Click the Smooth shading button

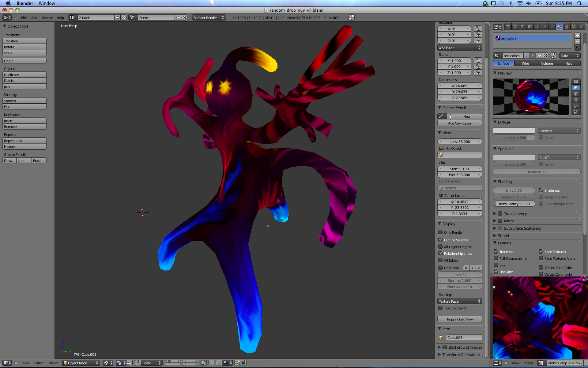tap(24, 101)
